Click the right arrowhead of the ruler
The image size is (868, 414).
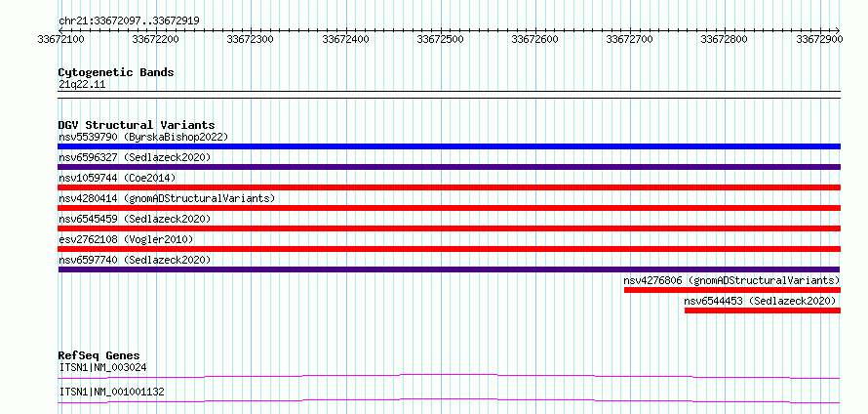(x=838, y=30)
